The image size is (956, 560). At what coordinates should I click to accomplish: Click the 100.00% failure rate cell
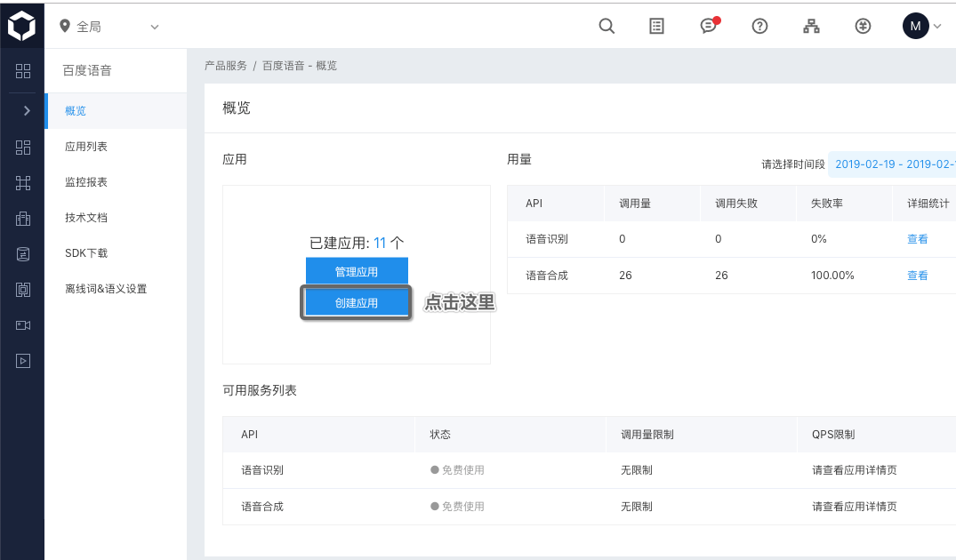pos(832,276)
